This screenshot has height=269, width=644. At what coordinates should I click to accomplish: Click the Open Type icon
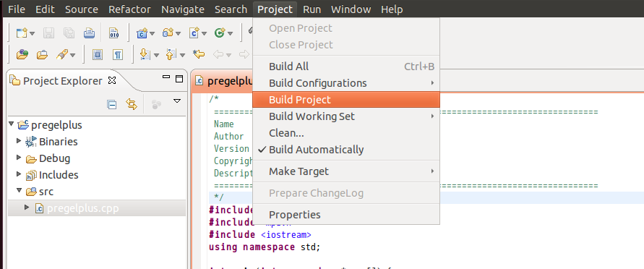point(22,54)
